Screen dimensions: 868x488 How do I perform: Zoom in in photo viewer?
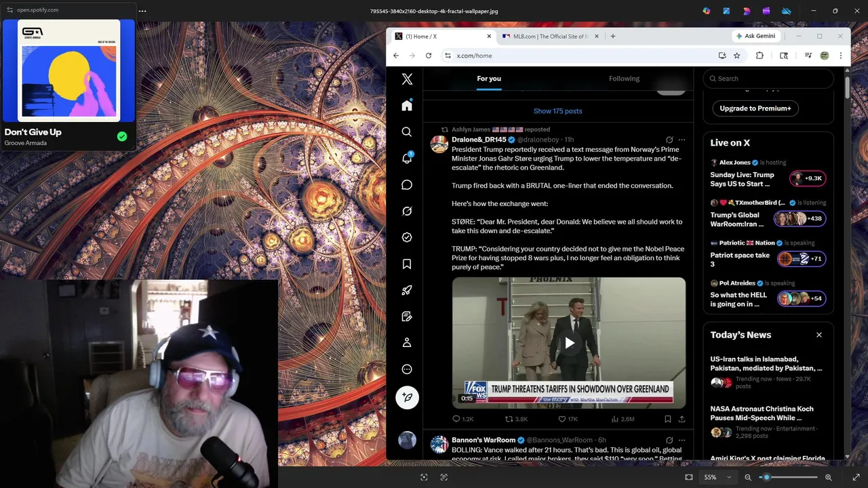click(828, 477)
